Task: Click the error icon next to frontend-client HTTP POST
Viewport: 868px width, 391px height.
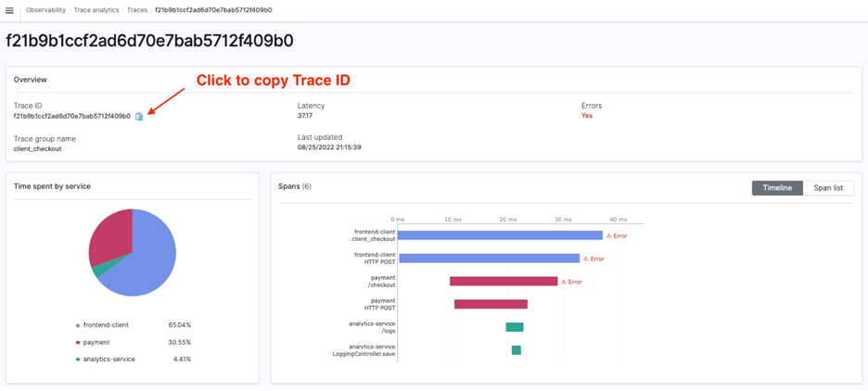Action: click(585, 259)
